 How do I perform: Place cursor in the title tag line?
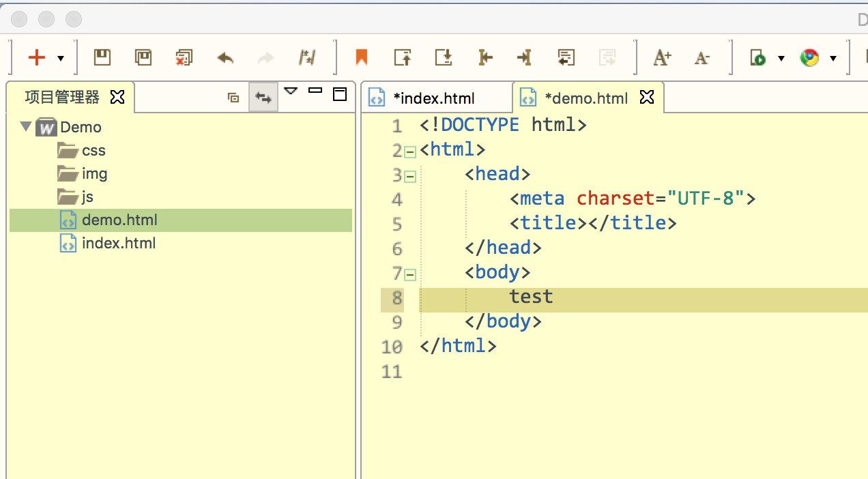(x=593, y=223)
